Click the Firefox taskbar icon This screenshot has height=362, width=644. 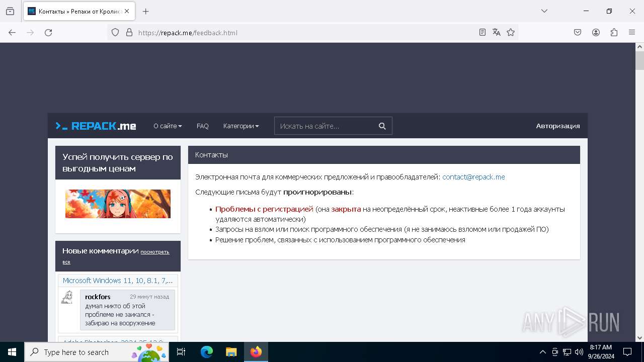click(x=256, y=352)
